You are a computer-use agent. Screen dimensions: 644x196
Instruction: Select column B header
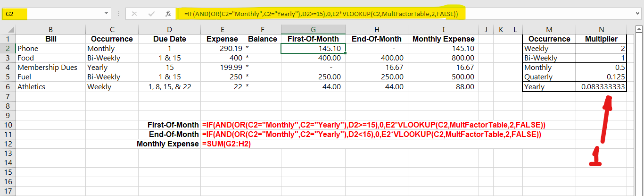(x=50, y=29)
